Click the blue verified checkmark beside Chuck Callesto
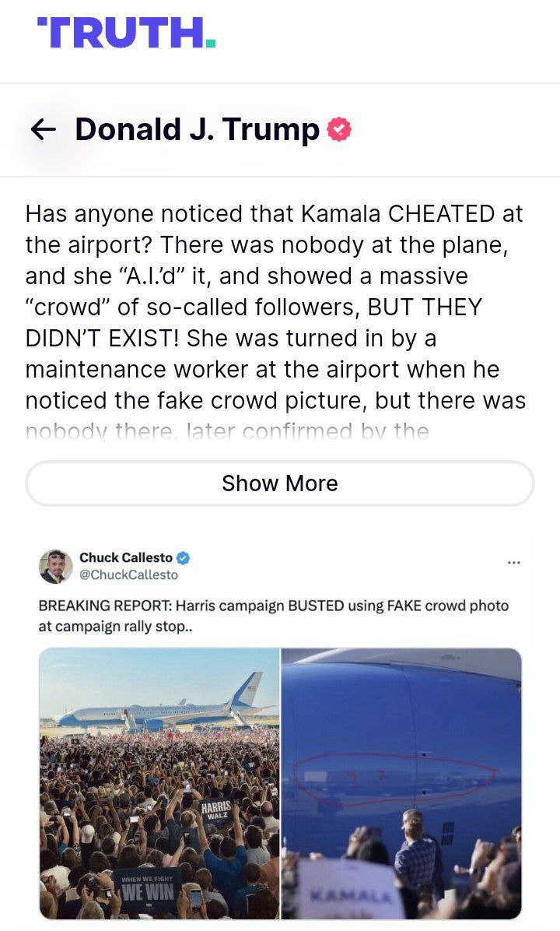 point(184,558)
